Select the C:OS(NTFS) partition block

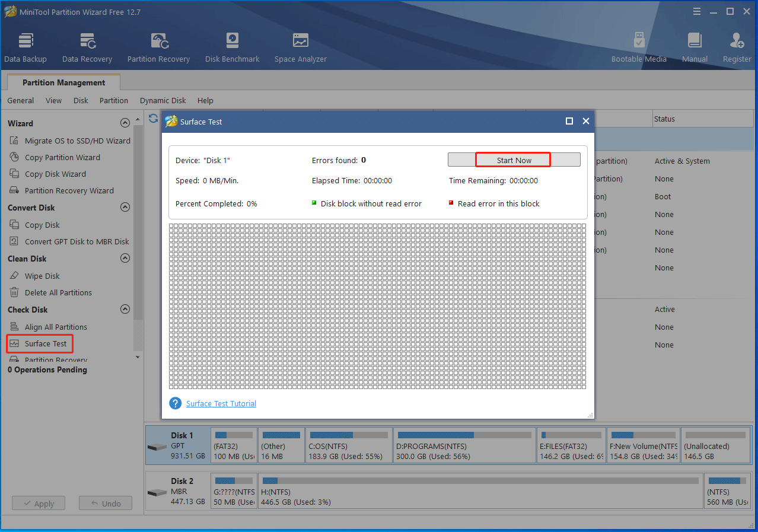tap(349, 445)
